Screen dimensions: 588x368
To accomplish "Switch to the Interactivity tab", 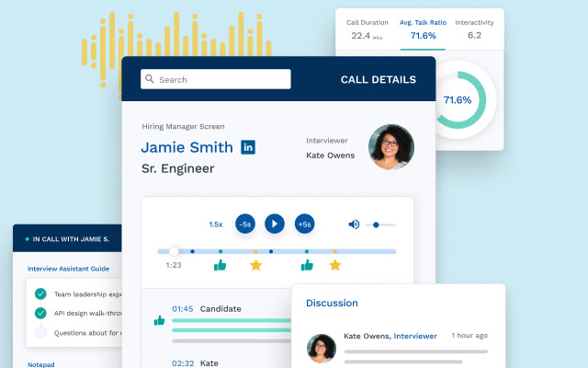I will point(474,29).
